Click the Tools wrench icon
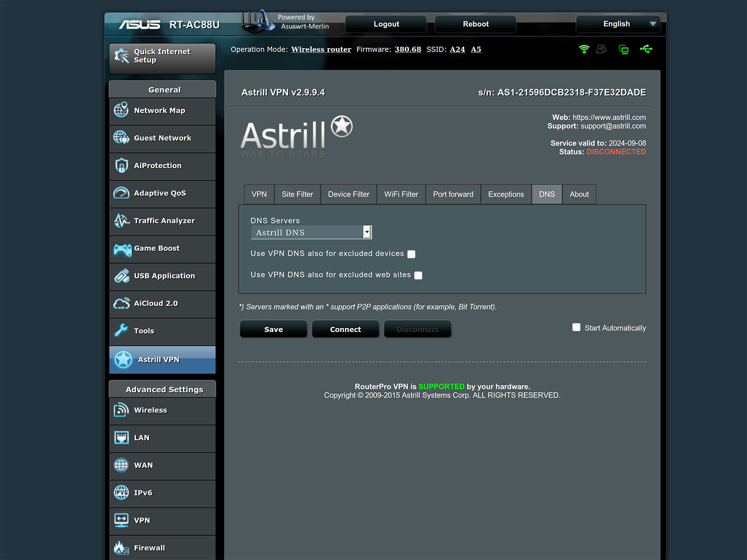 coord(121,330)
